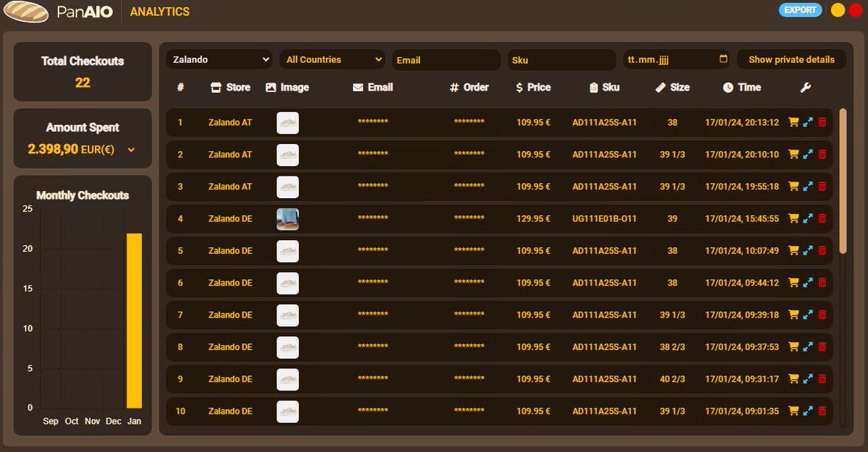Click masked order number in row 6

click(469, 283)
